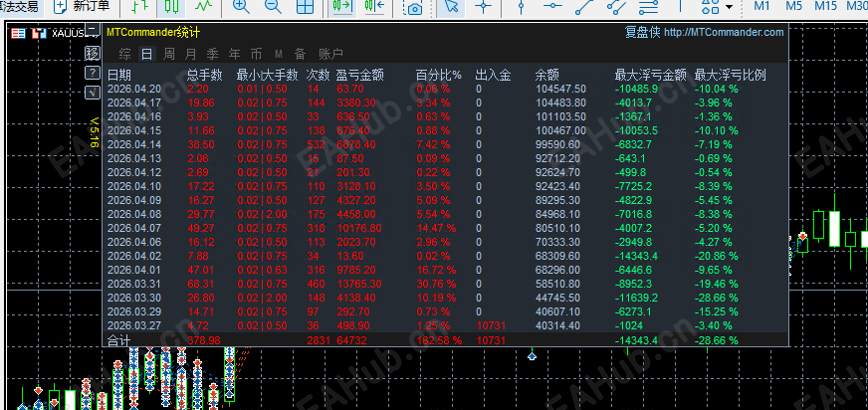The image size is (868, 410).
Task: Open the depth of market table icon
Action: point(18,33)
